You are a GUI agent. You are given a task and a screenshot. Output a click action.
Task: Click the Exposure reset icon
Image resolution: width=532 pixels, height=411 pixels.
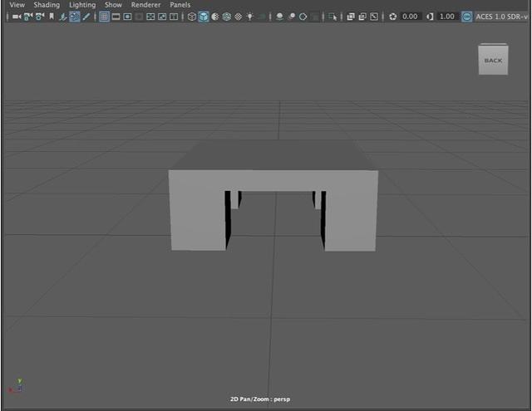click(393, 17)
